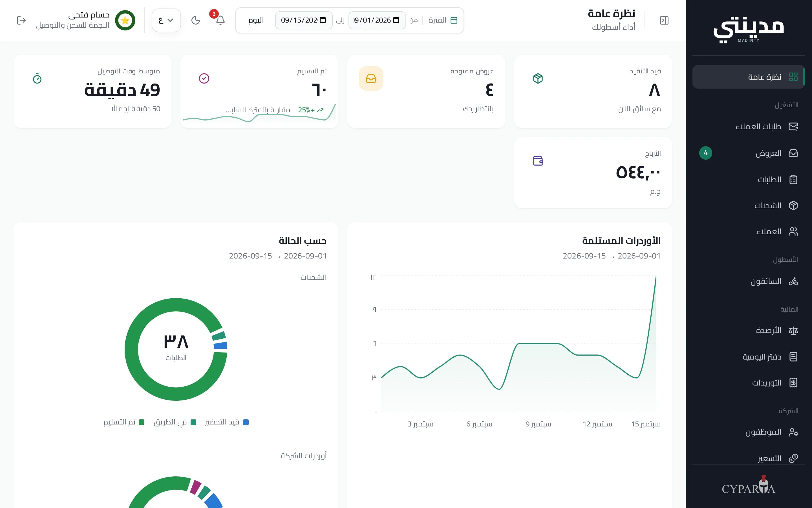Toggle dark mode with the moon icon

click(196, 21)
